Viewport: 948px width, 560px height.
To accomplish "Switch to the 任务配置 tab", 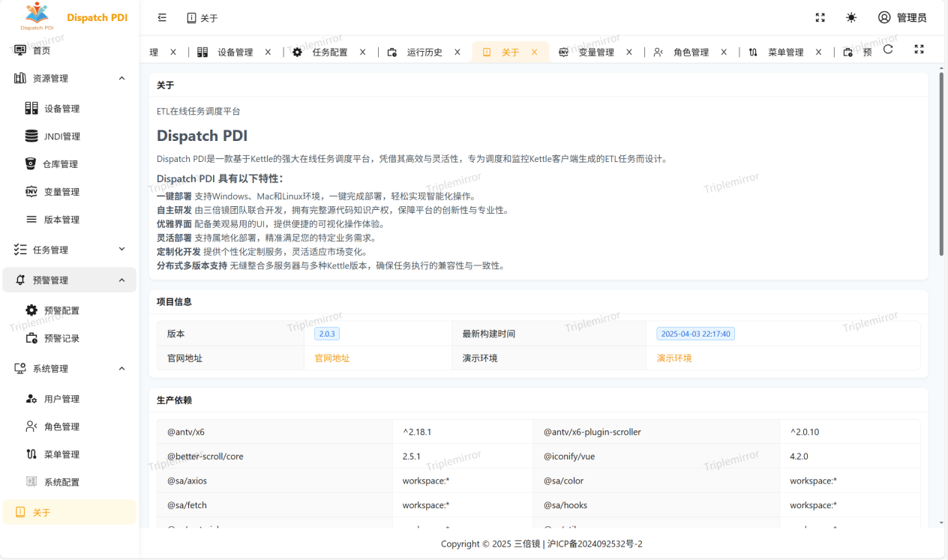I will pos(330,52).
